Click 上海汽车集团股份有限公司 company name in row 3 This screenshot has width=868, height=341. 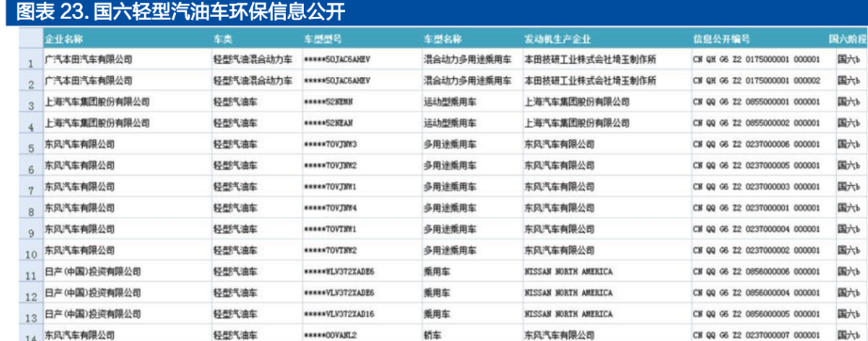tap(98, 102)
